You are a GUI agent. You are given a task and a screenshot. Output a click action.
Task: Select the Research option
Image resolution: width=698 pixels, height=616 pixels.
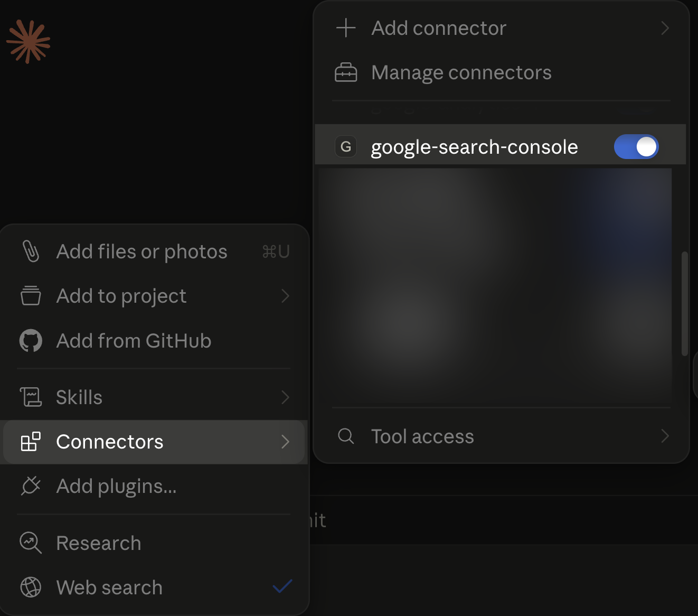154,543
